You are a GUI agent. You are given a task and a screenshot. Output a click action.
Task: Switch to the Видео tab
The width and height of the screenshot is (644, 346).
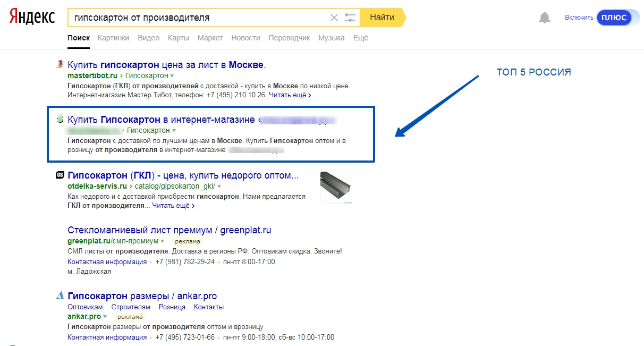[148, 38]
